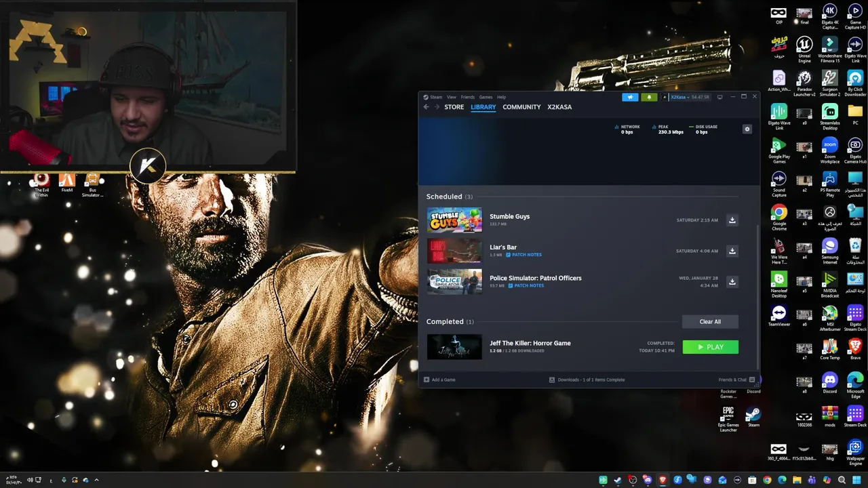This screenshot has width=868, height=488.
Task: Select Google Chrome desktop icon
Action: [x=779, y=218]
